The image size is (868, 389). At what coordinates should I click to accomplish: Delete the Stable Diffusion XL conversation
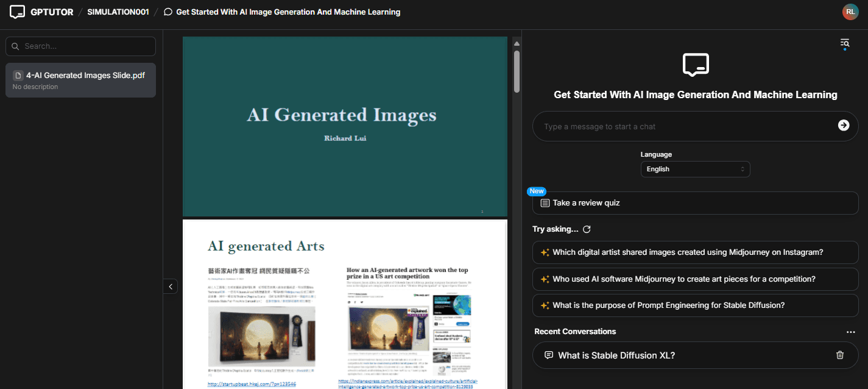840,355
